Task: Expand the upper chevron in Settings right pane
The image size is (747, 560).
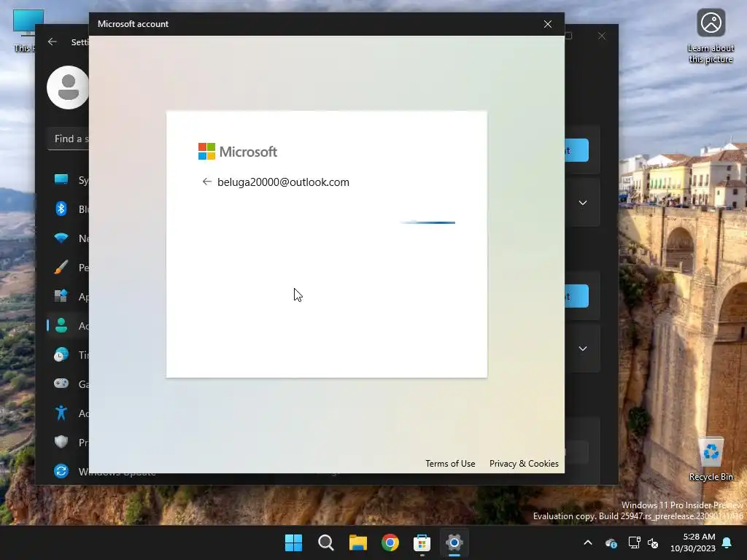Action: pyautogui.click(x=583, y=203)
